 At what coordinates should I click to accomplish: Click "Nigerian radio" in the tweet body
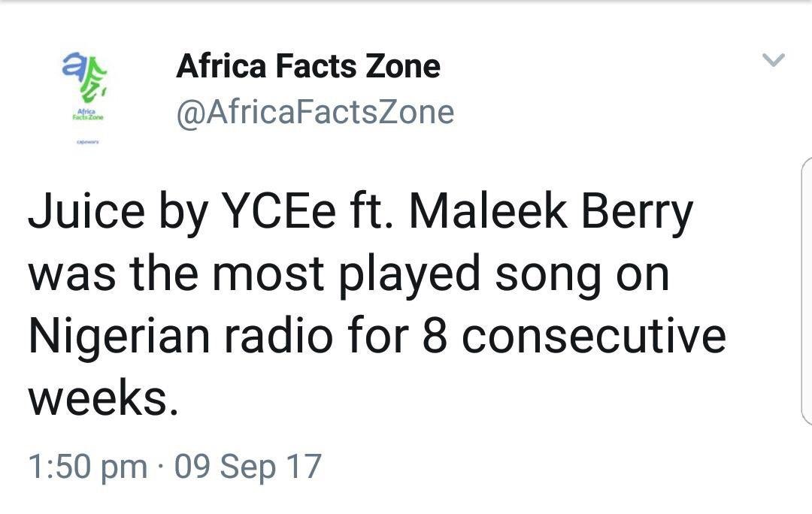click(180, 336)
